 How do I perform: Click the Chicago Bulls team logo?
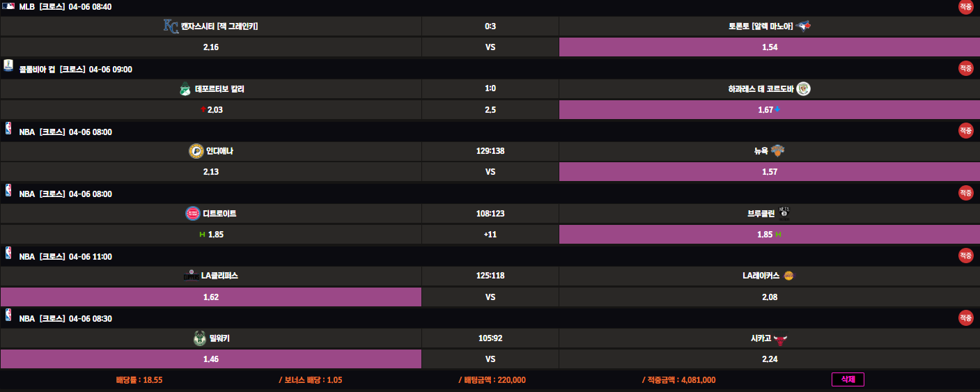tap(780, 338)
